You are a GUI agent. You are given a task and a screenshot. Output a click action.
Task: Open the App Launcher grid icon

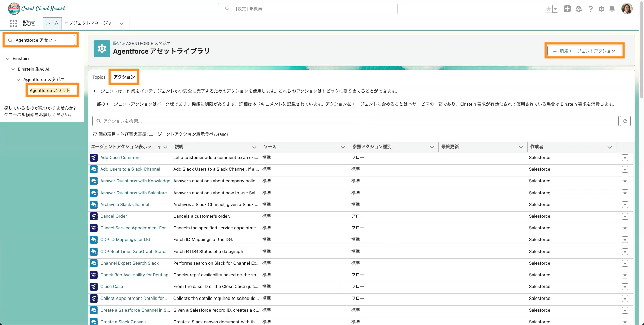tap(13, 23)
